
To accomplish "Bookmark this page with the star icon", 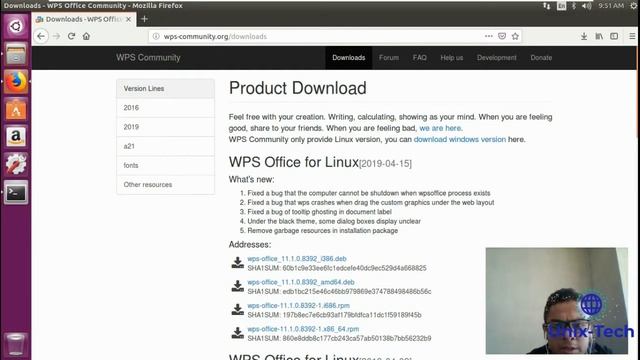I will [515, 36].
